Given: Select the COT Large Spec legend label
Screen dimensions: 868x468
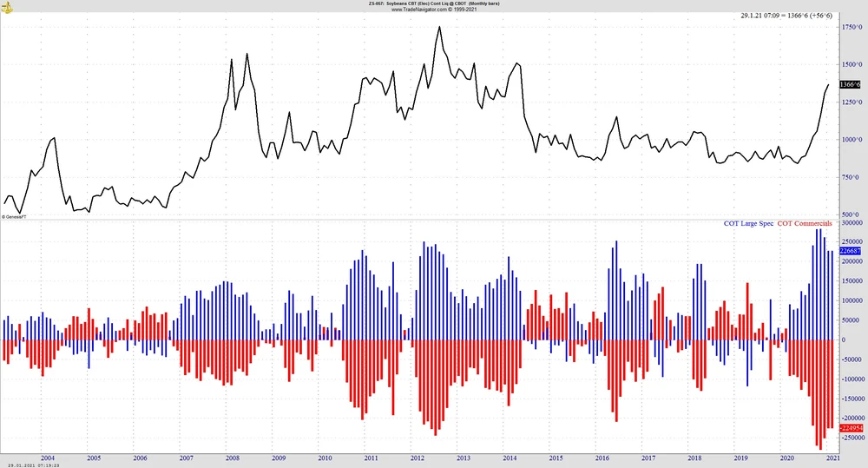Looking at the screenshot, I should (748, 224).
